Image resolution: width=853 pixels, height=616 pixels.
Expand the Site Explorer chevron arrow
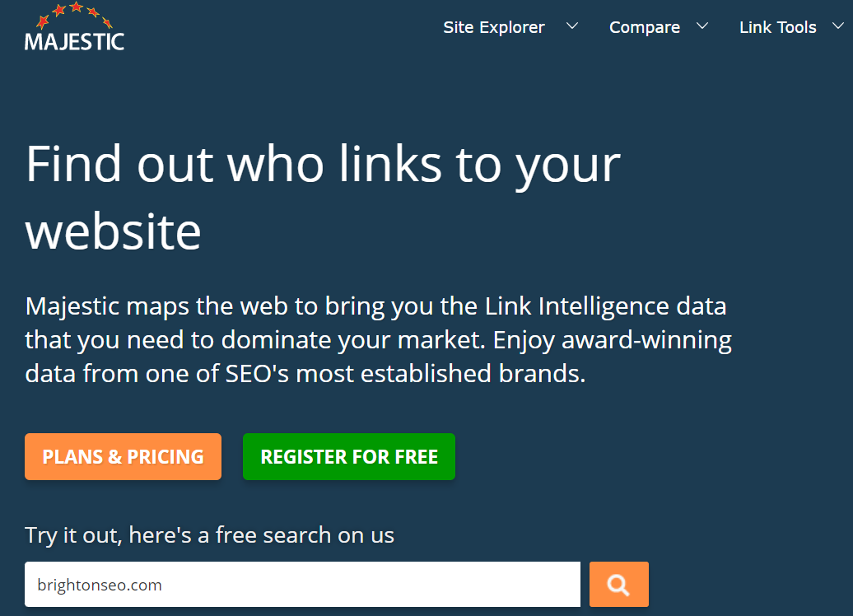(x=572, y=26)
